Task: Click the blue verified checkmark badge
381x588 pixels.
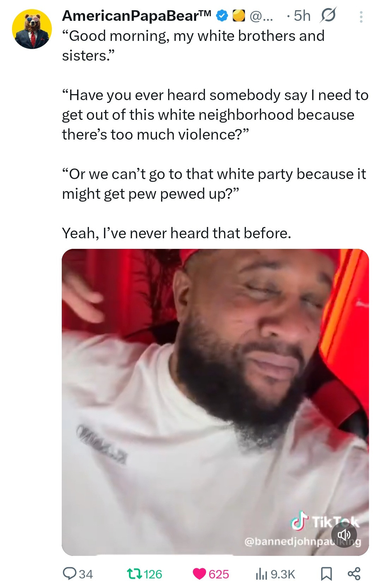Action: point(222,16)
